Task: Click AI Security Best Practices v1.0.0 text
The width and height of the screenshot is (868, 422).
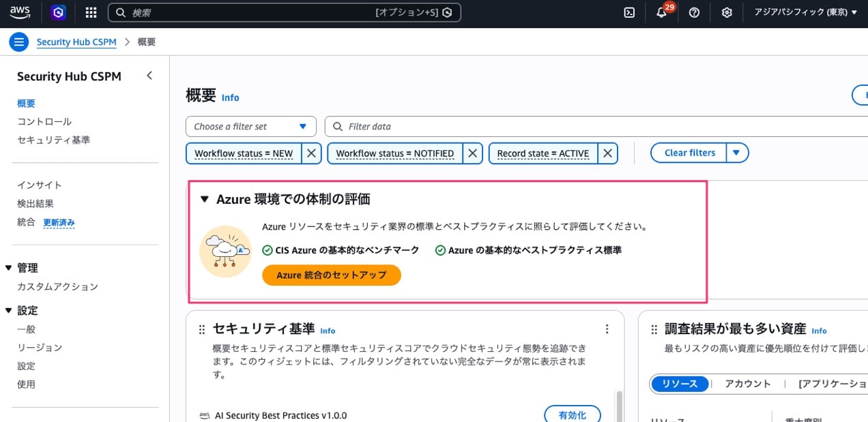Action: pyautogui.click(x=281, y=415)
